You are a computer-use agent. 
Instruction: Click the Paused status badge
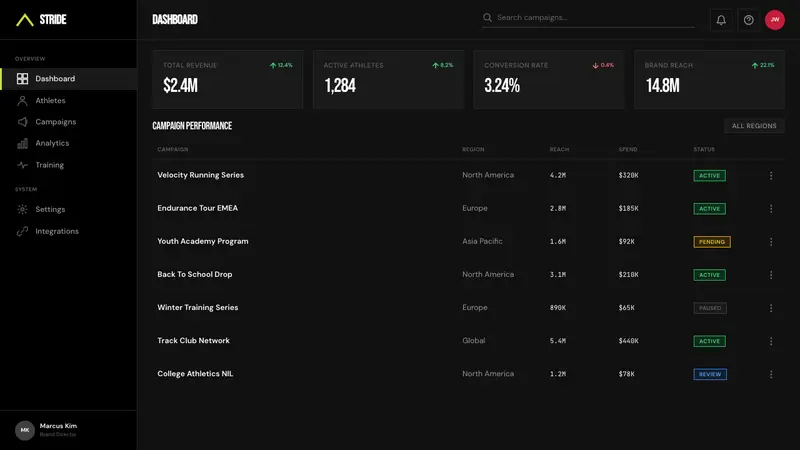pyautogui.click(x=710, y=308)
